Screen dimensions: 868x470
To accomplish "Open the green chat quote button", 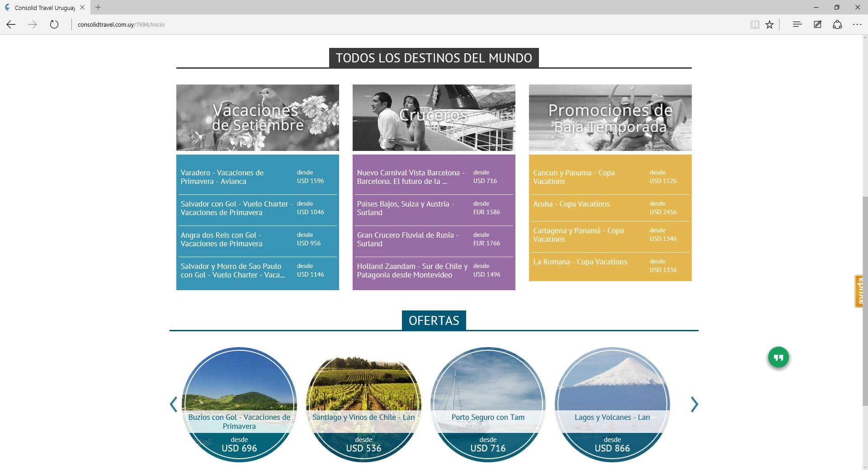I will point(778,357).
